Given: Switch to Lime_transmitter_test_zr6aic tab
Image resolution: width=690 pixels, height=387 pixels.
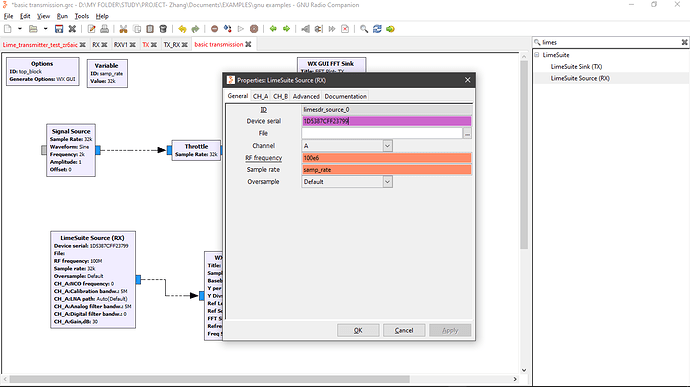Looking at the screenshot, I should [40, 45].
